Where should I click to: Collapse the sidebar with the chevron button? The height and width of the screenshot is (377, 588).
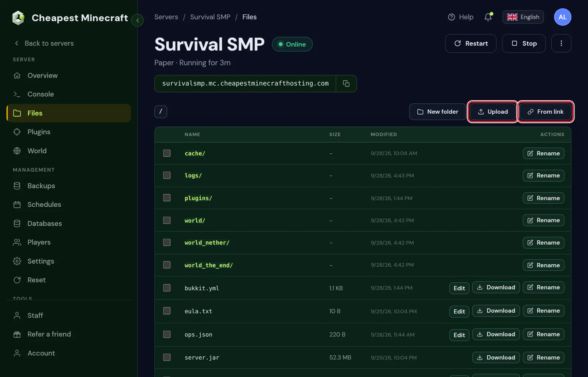pyautogui.click(x=137, y=20)
